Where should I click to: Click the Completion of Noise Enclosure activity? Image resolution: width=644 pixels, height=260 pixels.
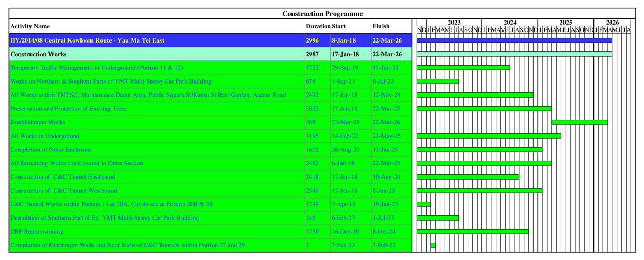(x=51, y=150)
